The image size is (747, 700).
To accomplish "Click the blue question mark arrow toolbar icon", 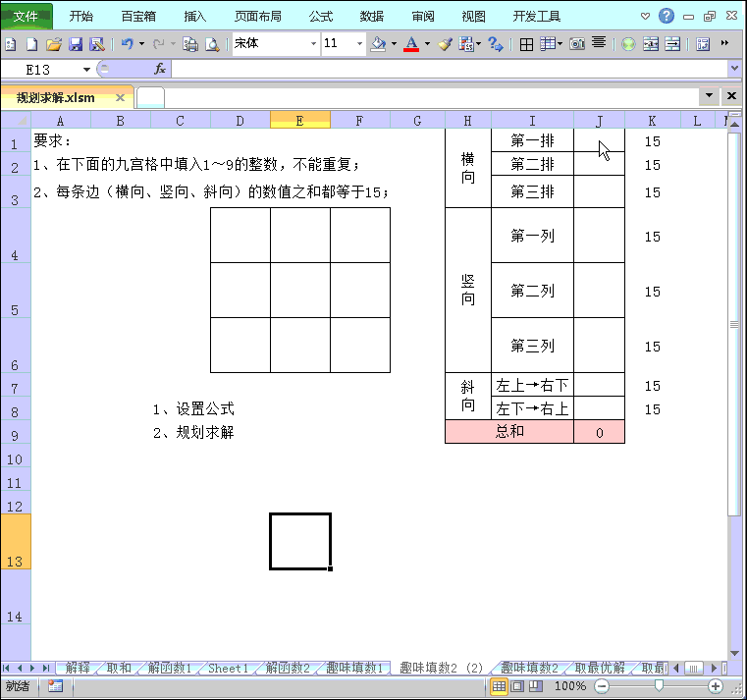I will (495, 44).
